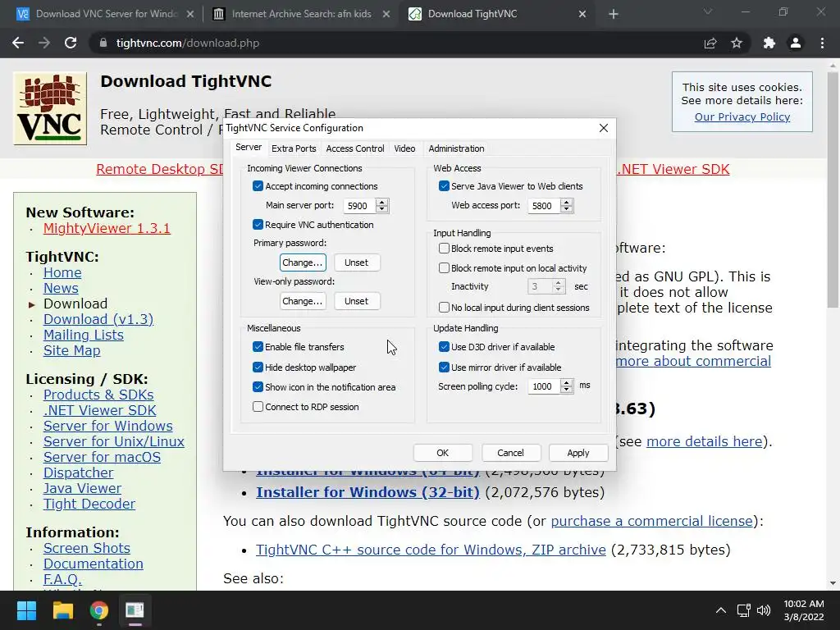Open Our Privacy Policy link

[x=742, y=116]
